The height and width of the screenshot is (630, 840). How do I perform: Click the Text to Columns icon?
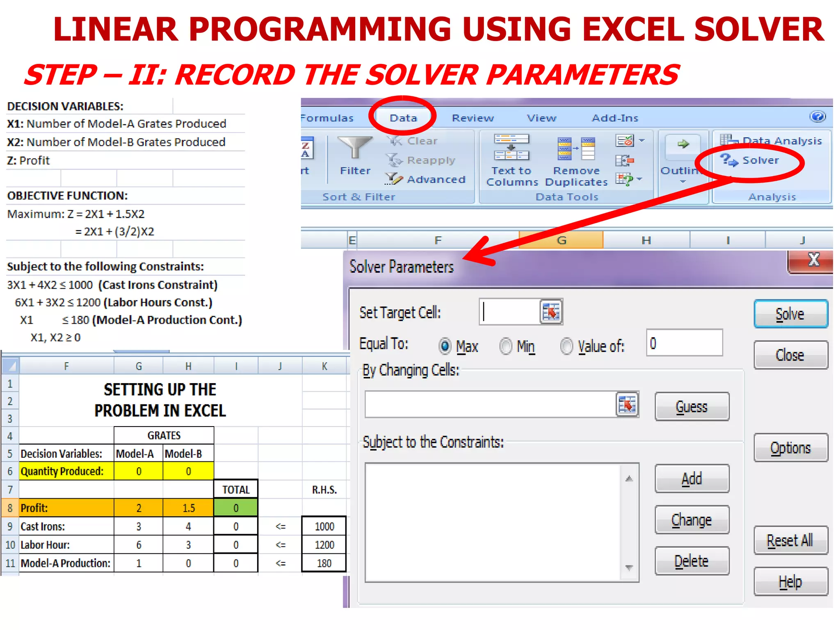tap(511, 148)
